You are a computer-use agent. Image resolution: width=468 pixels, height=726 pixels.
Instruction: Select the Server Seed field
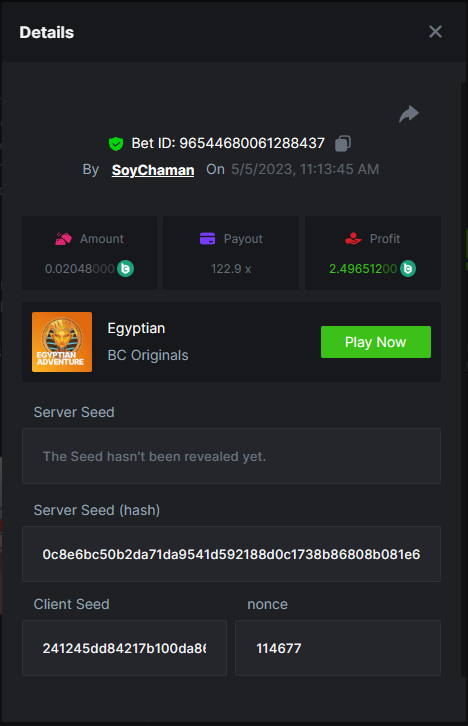pyautogui.click(x=231, y=456)
